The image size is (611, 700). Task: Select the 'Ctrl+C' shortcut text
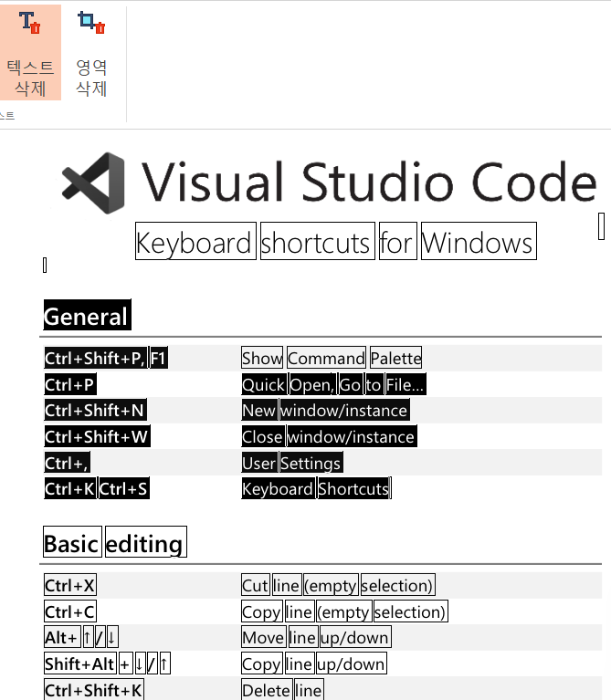70,611
